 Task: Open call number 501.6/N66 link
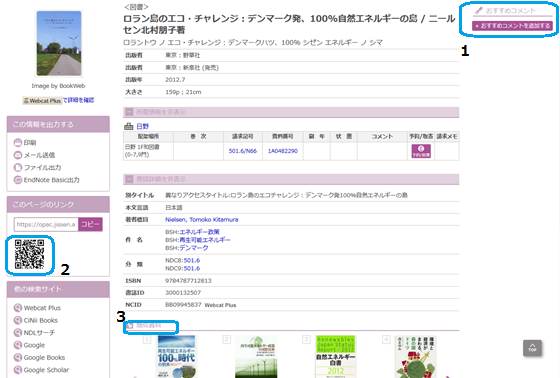click(242, 151)
